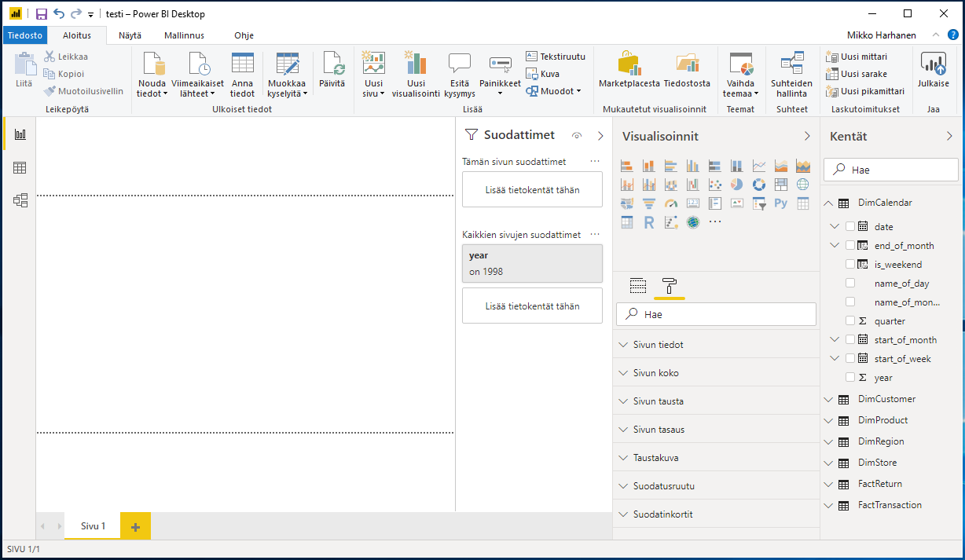Expand the DimProduct table
The width and height of the screenshot is (965, 560).
click(828, 420)
